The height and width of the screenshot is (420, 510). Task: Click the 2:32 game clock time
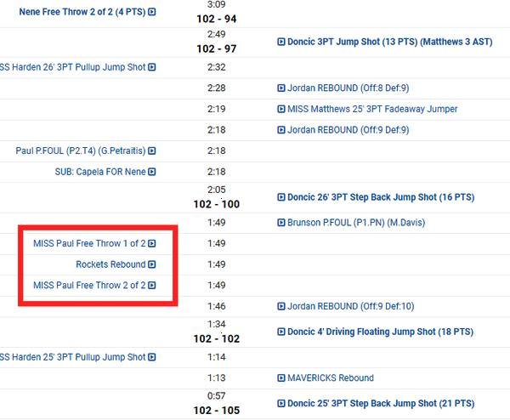pos(217,67)
